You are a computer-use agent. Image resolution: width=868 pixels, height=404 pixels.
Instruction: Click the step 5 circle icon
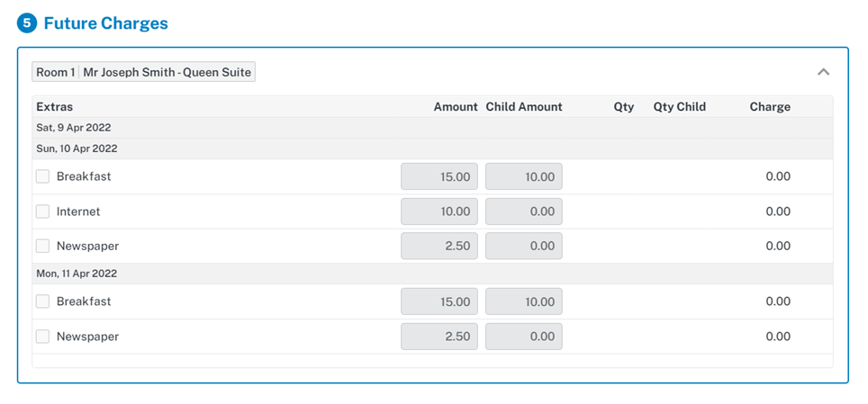click(27, 23)
